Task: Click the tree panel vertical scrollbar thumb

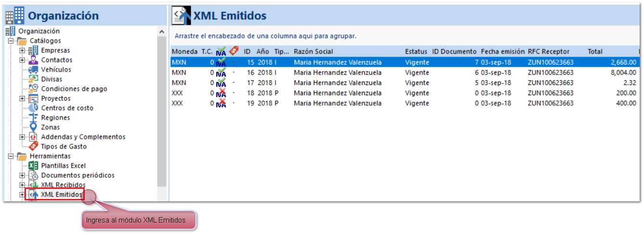Action: pyautogui.click(x=162, y=111)
